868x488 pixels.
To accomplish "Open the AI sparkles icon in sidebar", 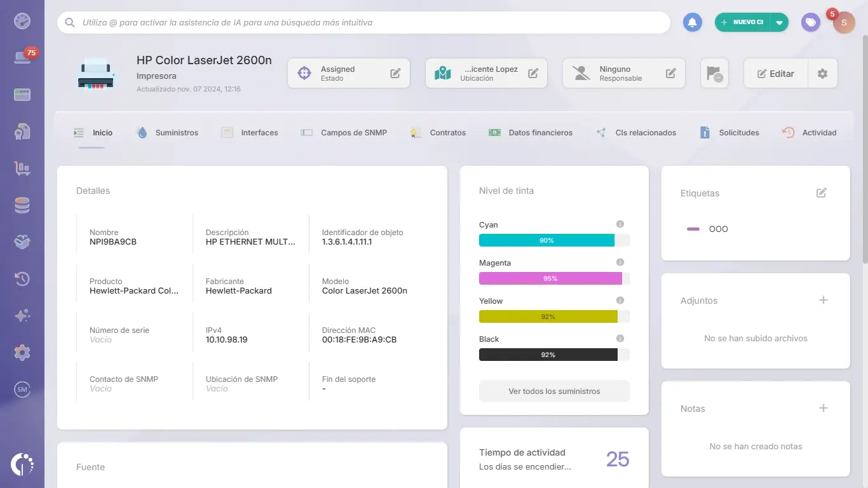I will point(22,316).
